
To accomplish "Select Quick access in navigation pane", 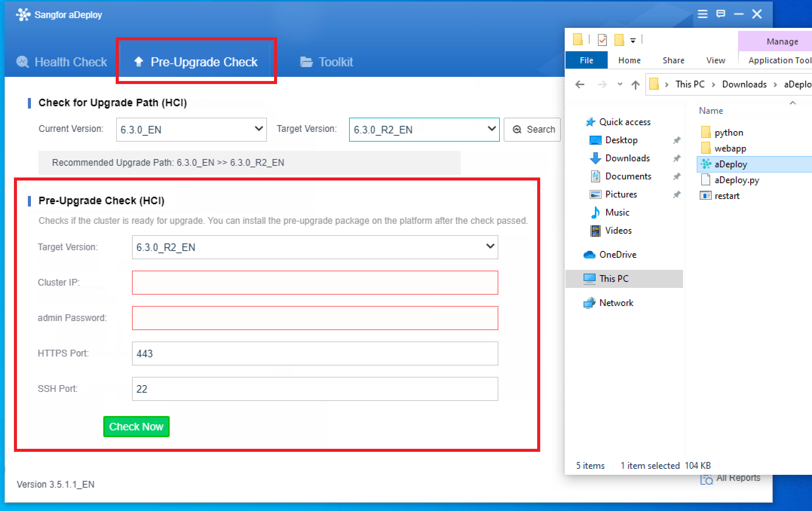I will pos(625,122).
